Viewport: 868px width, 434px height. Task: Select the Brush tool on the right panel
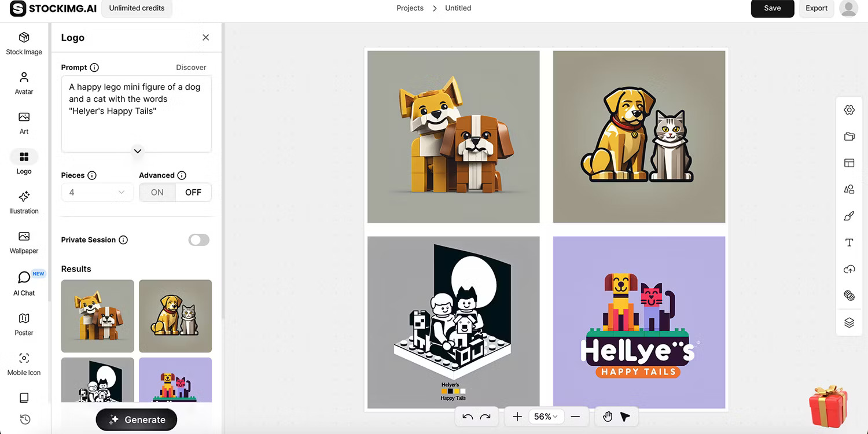pyautogui.click(x=849, y=216)
